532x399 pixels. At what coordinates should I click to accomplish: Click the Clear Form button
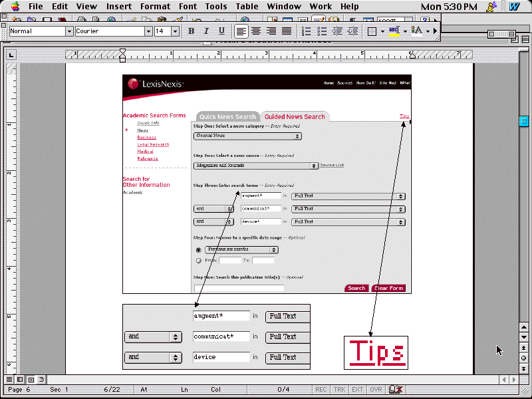click(x=389, y=288)
